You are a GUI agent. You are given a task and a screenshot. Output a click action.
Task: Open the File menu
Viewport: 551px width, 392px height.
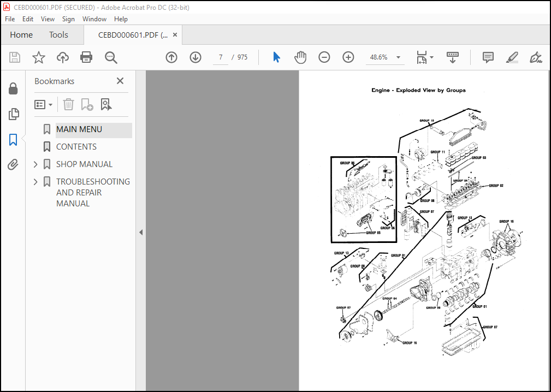[10, 19]
